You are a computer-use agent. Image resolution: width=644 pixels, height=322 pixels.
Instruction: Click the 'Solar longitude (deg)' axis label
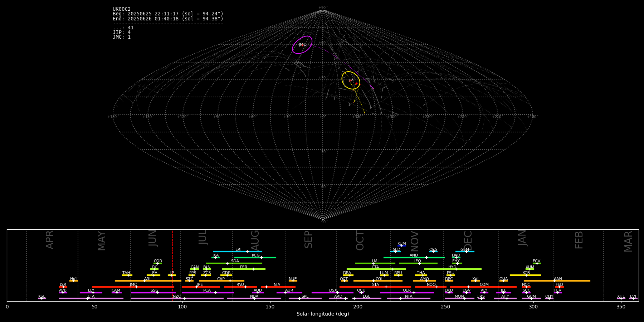point(323,314)
